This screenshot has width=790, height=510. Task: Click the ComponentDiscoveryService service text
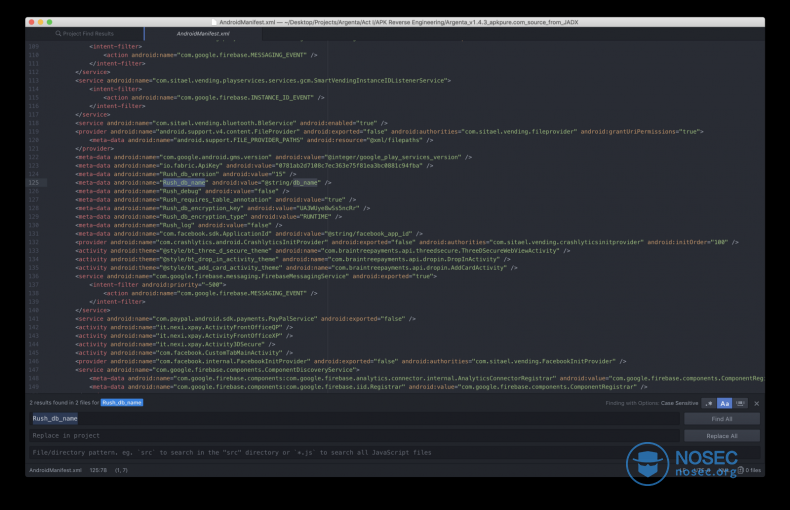(255, 370)
